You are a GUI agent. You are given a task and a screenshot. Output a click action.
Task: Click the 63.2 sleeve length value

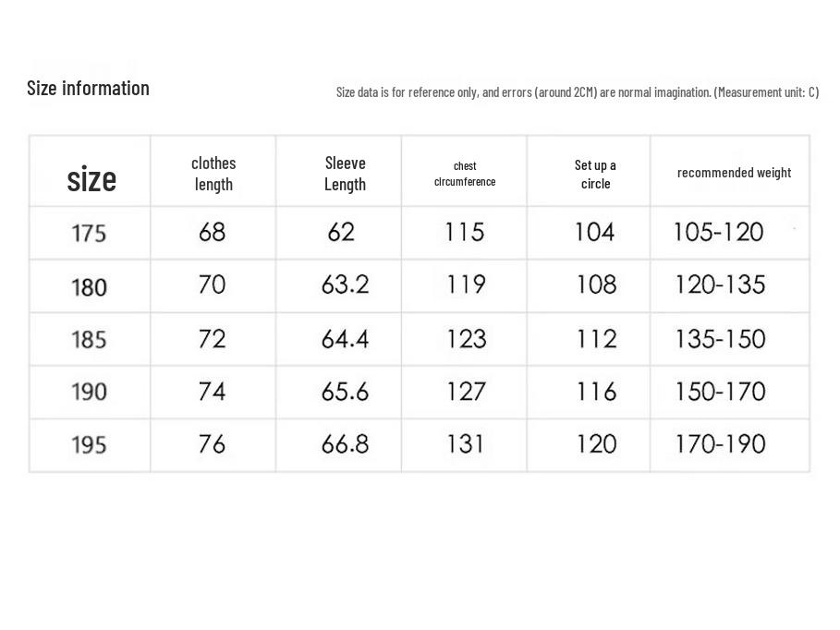coord(345,285)
